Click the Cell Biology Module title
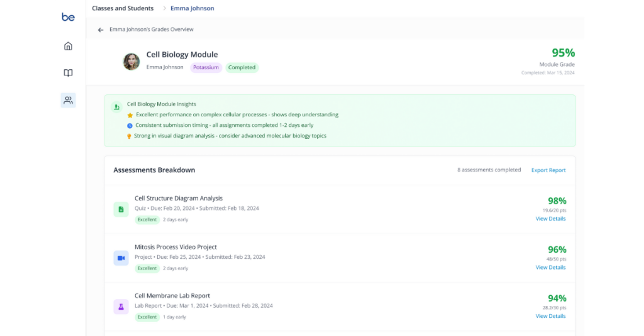644x336 pixels. click(182, 54)
